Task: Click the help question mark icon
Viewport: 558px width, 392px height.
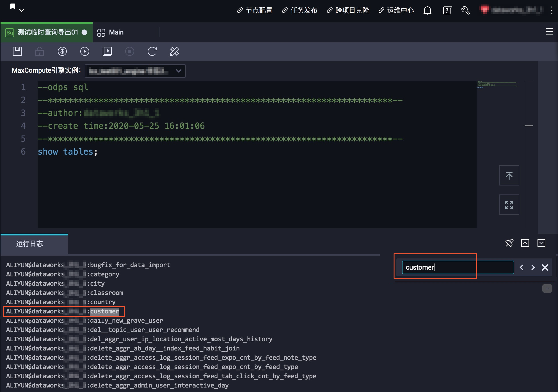Action: pyautogui.click(x=447, y=10)
